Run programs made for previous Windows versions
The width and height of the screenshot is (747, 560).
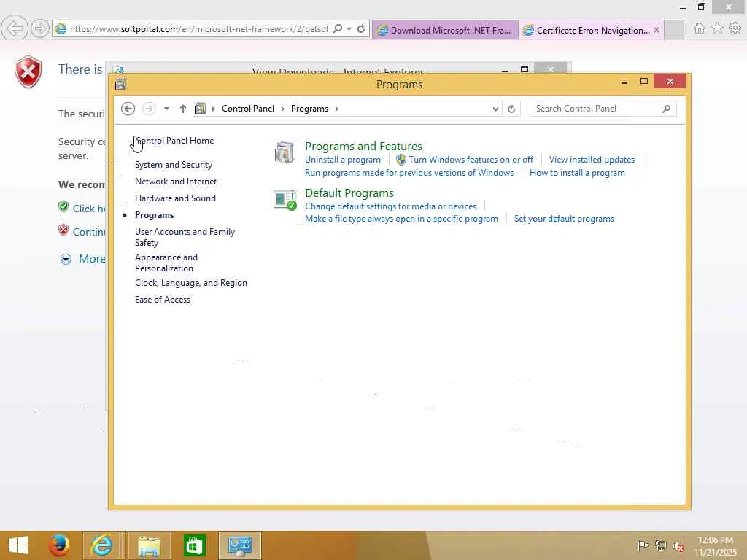click(409, 173)
